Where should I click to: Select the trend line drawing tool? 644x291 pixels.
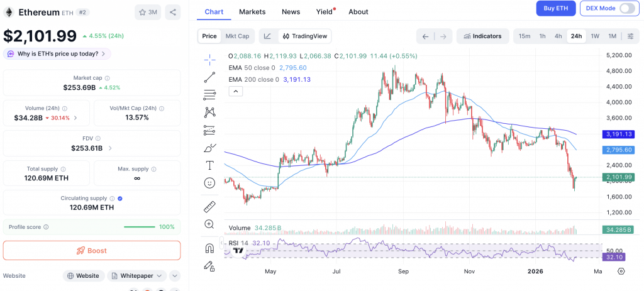tap(209, 77)
